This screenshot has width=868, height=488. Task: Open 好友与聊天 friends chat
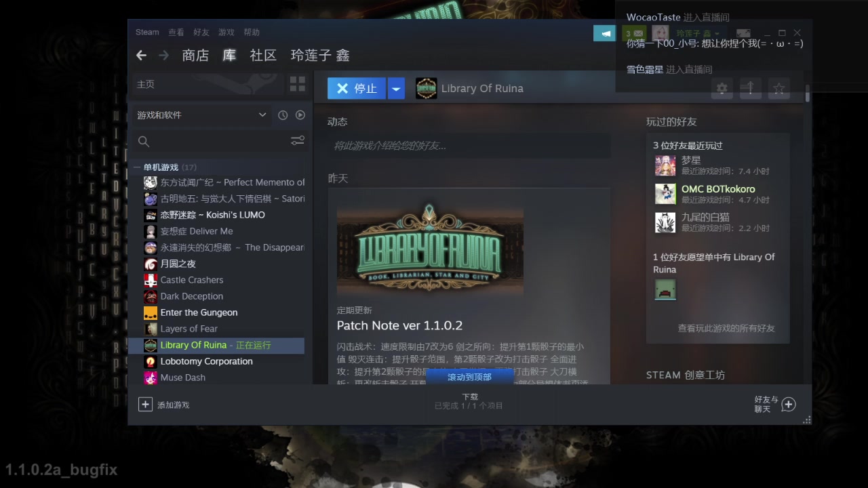774,405
